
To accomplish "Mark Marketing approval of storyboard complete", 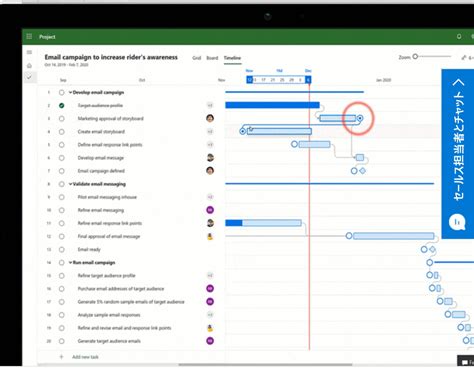I will click(x=61, y=119).
